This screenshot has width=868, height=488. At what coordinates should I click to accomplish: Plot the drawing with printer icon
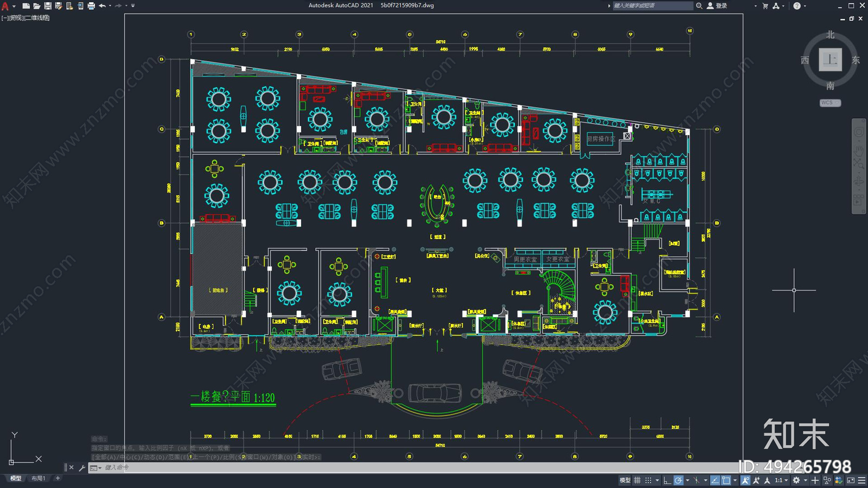(91, 6)
